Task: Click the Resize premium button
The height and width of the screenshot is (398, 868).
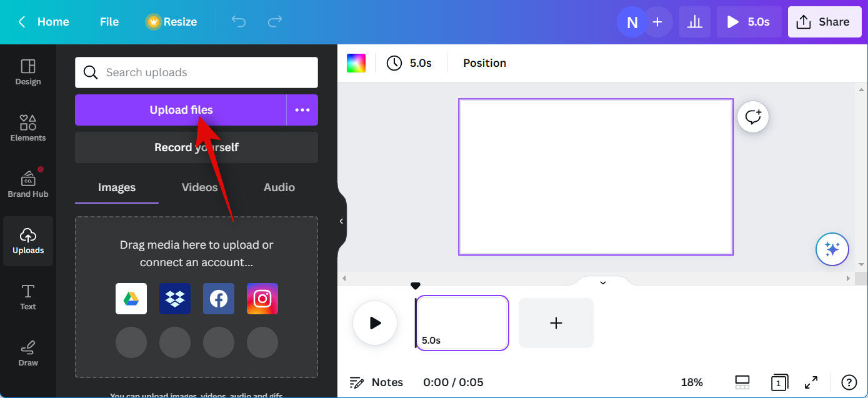Action: click(x=172, y=22)
